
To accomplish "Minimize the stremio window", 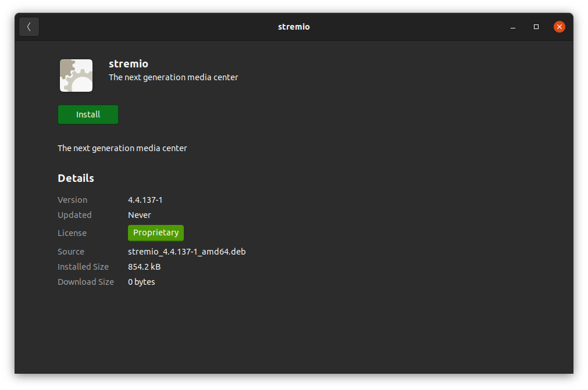I will click(513, 27).
